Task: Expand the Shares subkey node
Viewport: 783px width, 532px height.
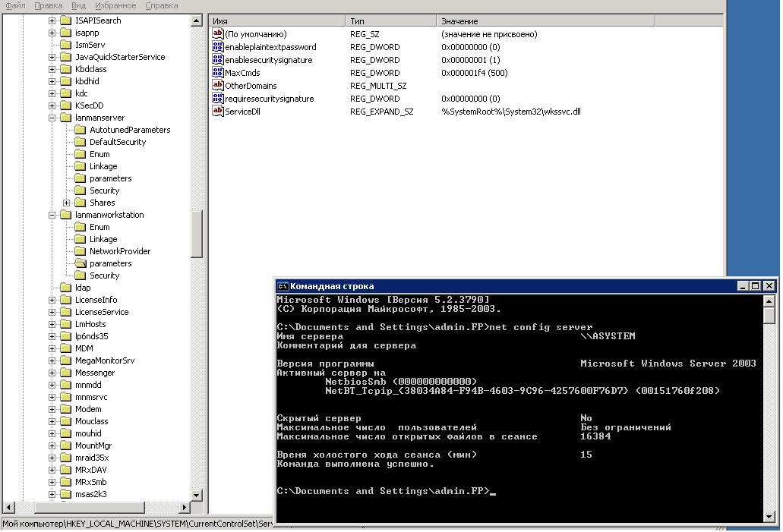Action: click(66, 203)
